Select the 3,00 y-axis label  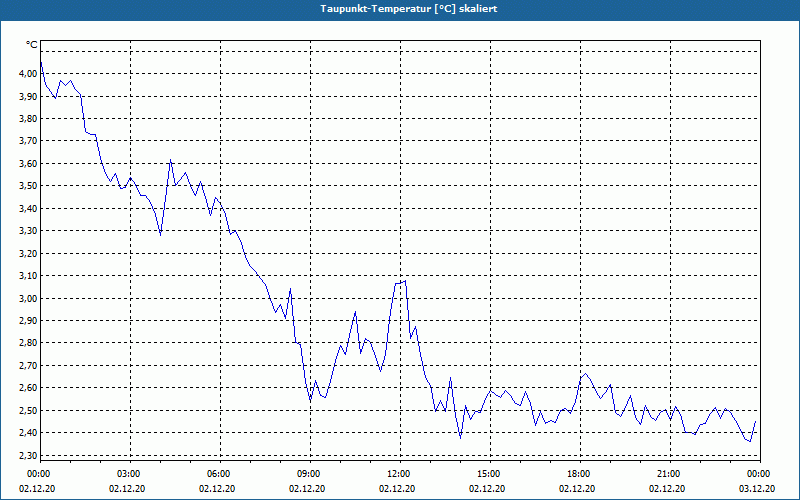[x=28, y=298]
